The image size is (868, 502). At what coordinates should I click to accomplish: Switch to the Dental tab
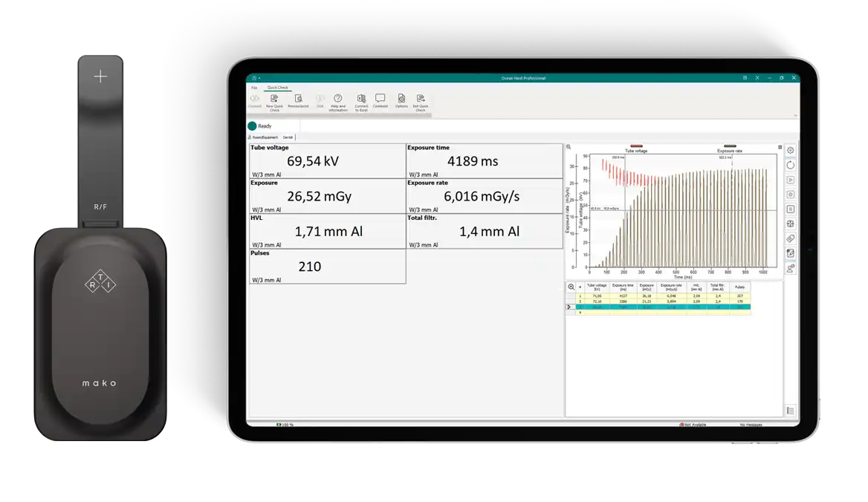click(x=288, y=137)
